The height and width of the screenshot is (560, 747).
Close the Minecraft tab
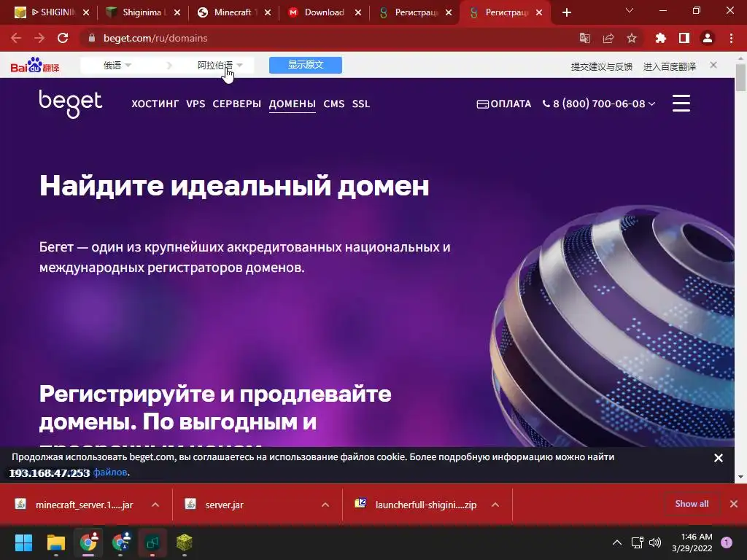coord(267,12)
